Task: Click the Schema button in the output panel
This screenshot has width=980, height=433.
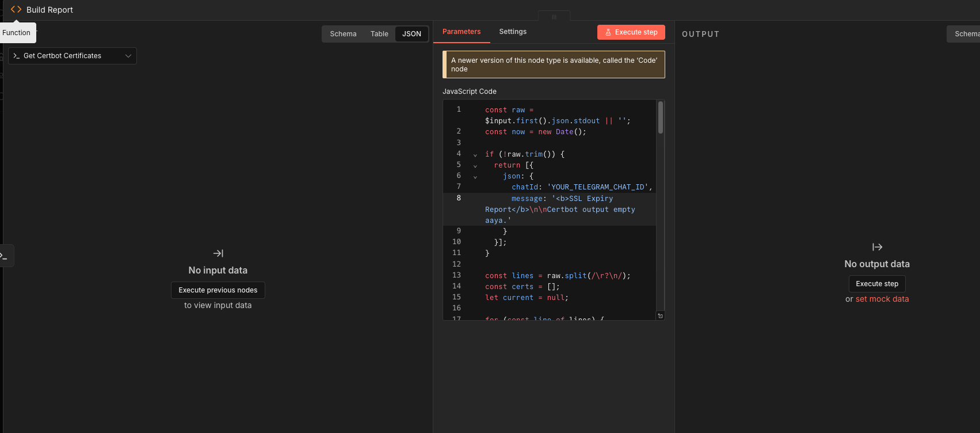Action: click(967, 34)
